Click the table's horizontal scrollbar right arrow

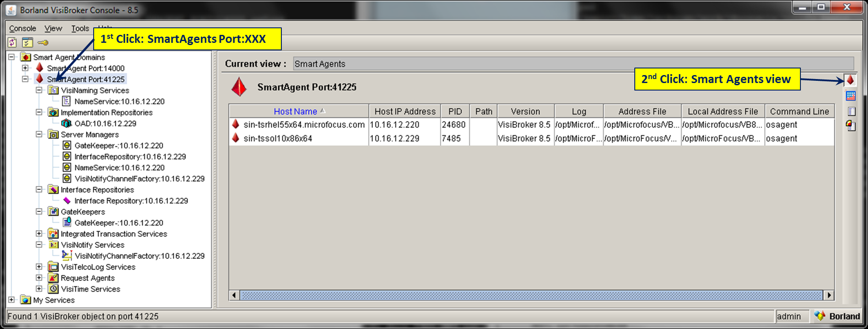[x=829, y=295]
